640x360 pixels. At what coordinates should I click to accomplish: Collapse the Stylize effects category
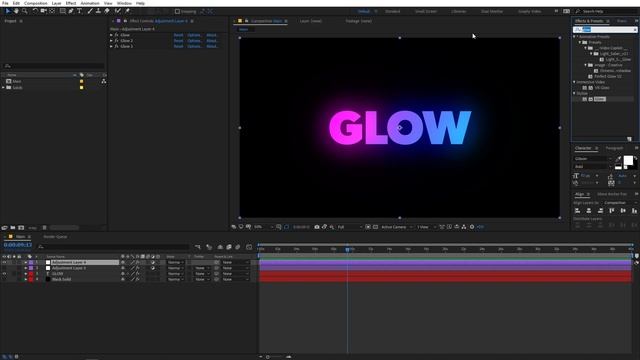575,93
